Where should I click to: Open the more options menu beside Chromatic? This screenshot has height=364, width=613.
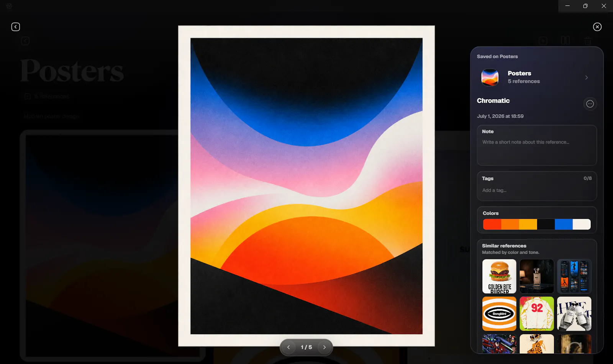pyautogui.click(x=590, y=104)
